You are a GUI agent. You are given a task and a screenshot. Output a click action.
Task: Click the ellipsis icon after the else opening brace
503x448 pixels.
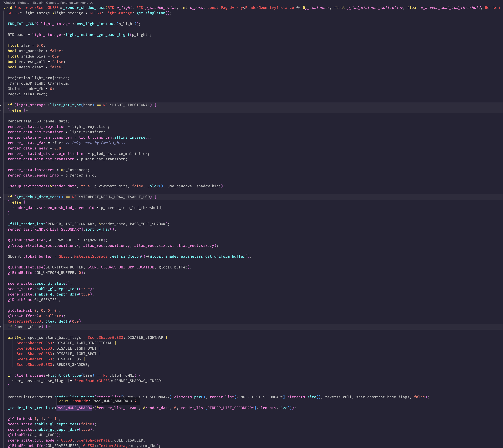coord(27,111)
